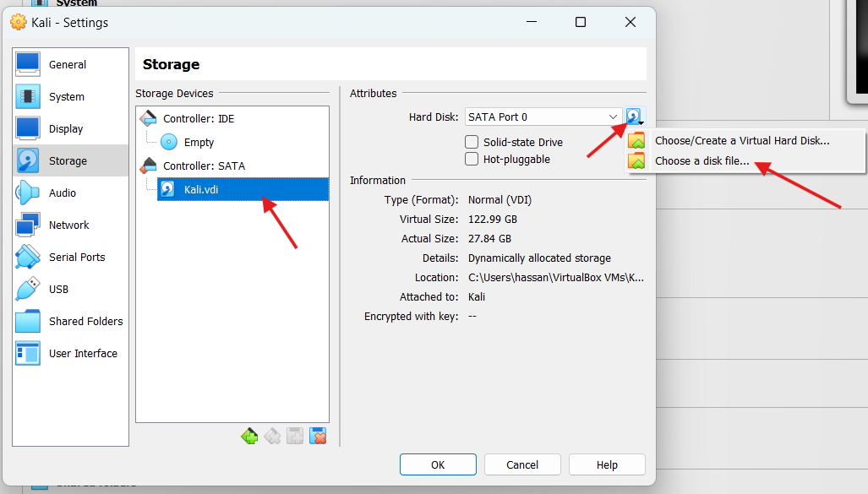868x494 pixels.
Task: Go to the Network settings category
Action: pyautogui.click(x=70, y=225)
